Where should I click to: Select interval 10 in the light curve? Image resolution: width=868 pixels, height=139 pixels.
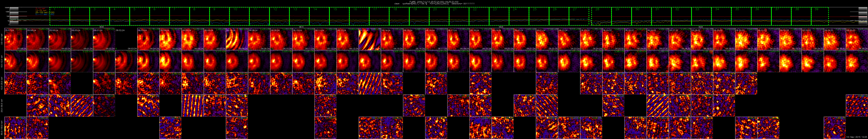click(x=240, y=16)
